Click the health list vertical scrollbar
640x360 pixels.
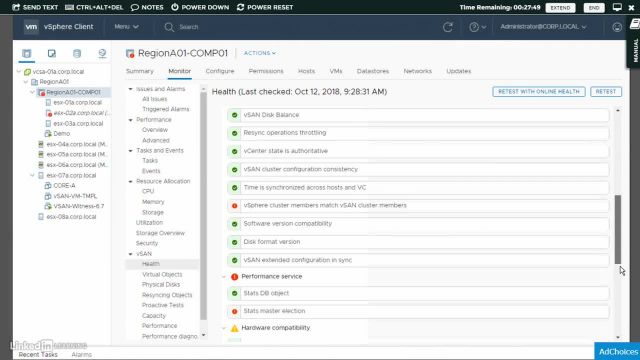618,229
